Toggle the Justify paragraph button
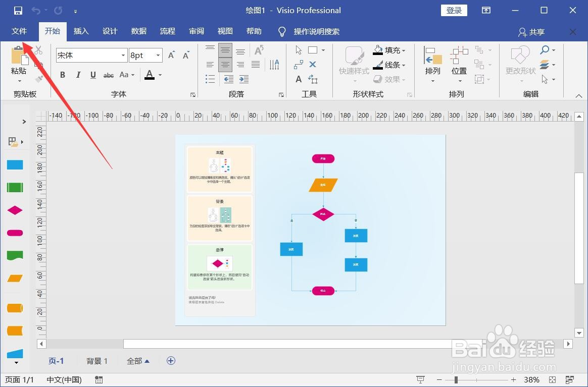Screen dimensions: 588x387 pyautogui.click(x=256, y=65)
